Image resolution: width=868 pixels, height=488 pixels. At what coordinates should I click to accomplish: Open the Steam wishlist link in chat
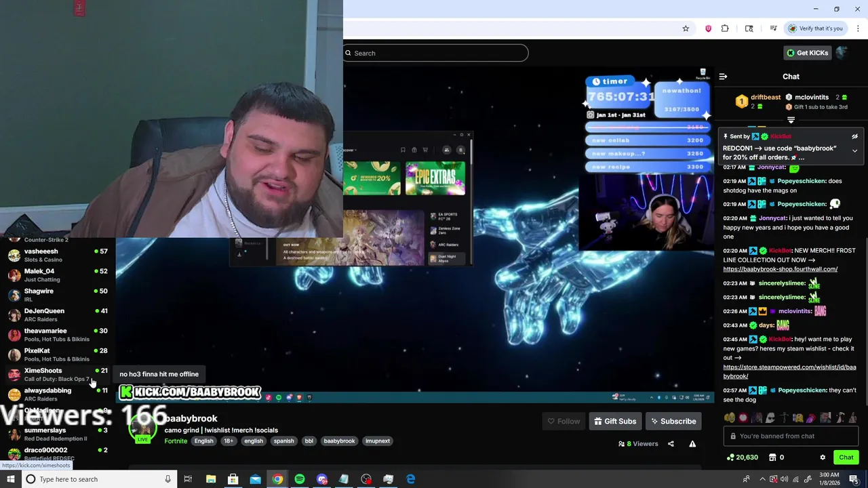789,371
